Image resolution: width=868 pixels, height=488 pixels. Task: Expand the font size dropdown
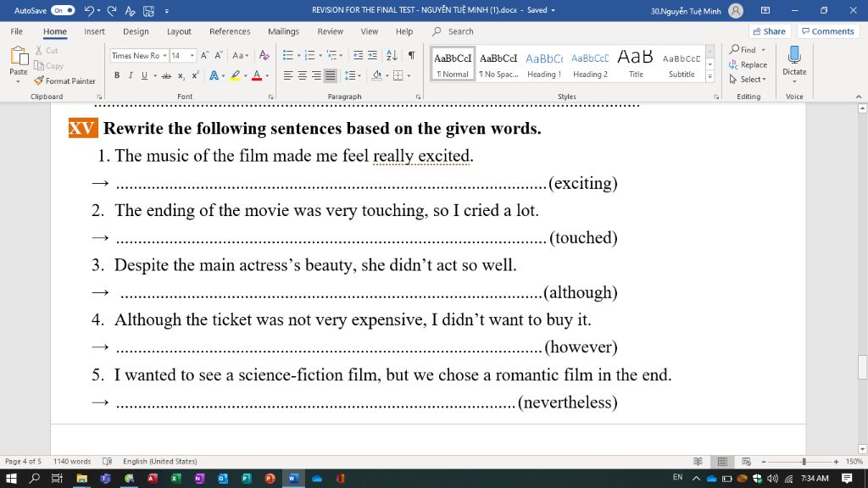coord(192,56)
